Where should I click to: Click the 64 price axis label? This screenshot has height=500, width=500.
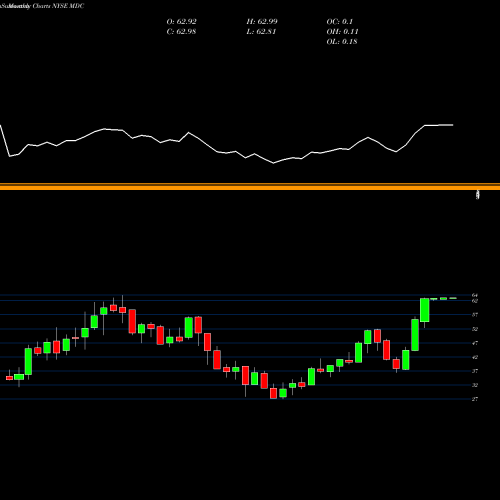[x=475, y=295]
